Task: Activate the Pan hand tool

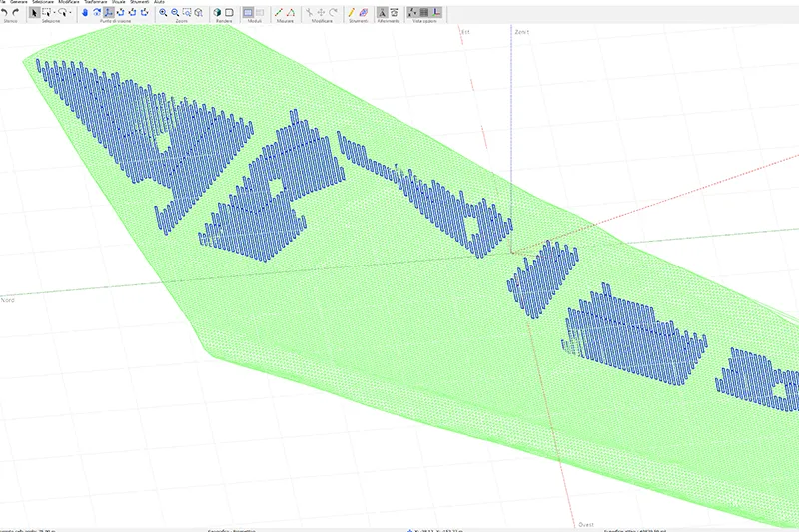Action: [85, 12]
